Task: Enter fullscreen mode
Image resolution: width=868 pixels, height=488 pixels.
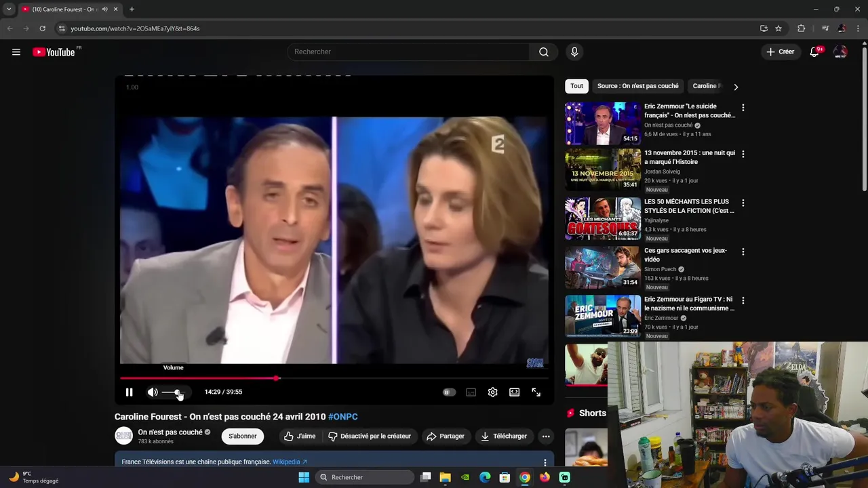Action: click(x=536, y=392)
